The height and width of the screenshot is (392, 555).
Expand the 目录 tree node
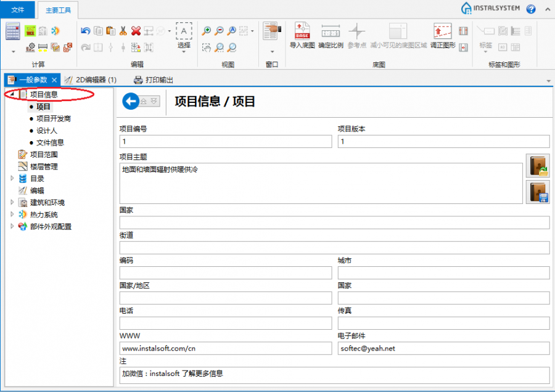coord(12,179)
